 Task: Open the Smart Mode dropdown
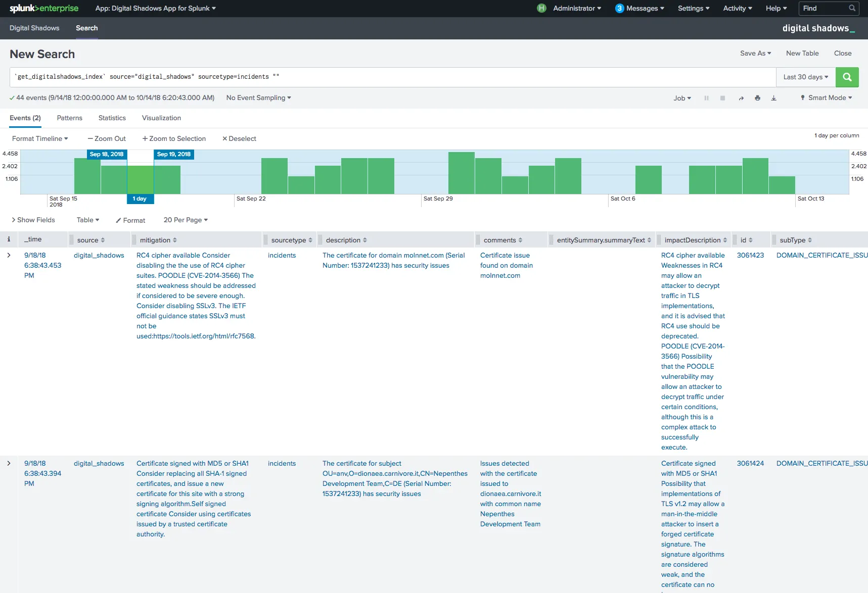[x=826, y=98]
